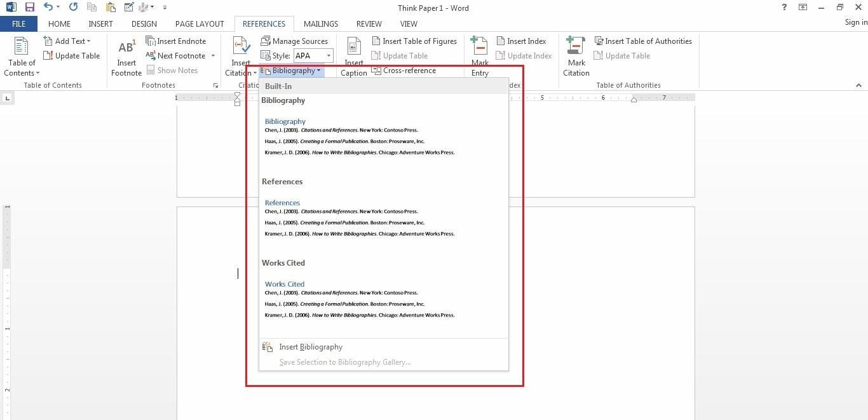Switch to the REVIEW tab
Screen dimensions: 868x420
click(x=369, y=24)
